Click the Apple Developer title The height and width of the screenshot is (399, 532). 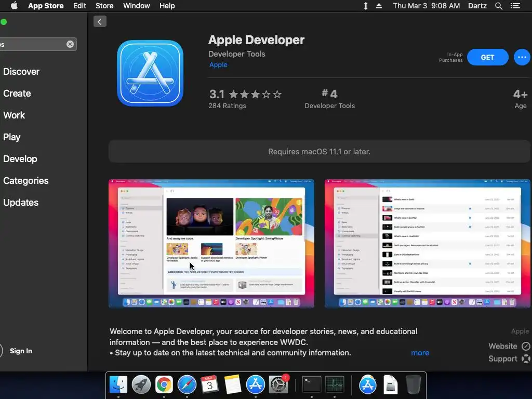click(x=256, y=40)
